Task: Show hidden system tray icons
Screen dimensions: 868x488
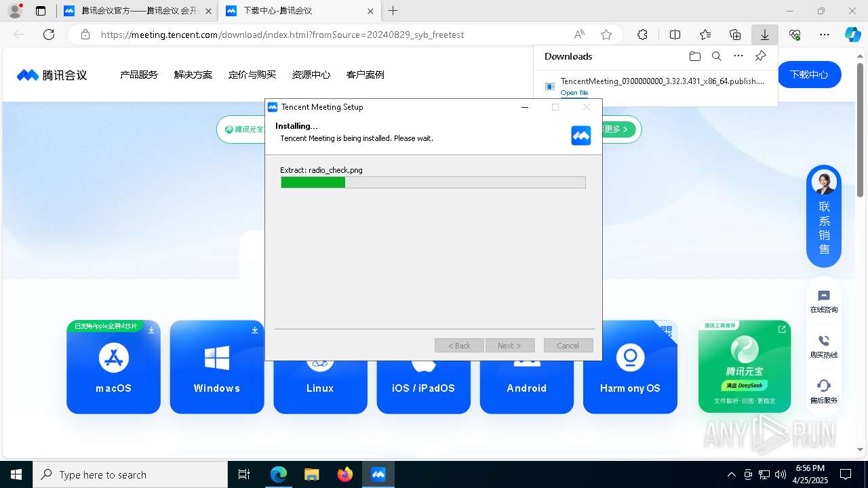Action: click(x=732, y=474)
